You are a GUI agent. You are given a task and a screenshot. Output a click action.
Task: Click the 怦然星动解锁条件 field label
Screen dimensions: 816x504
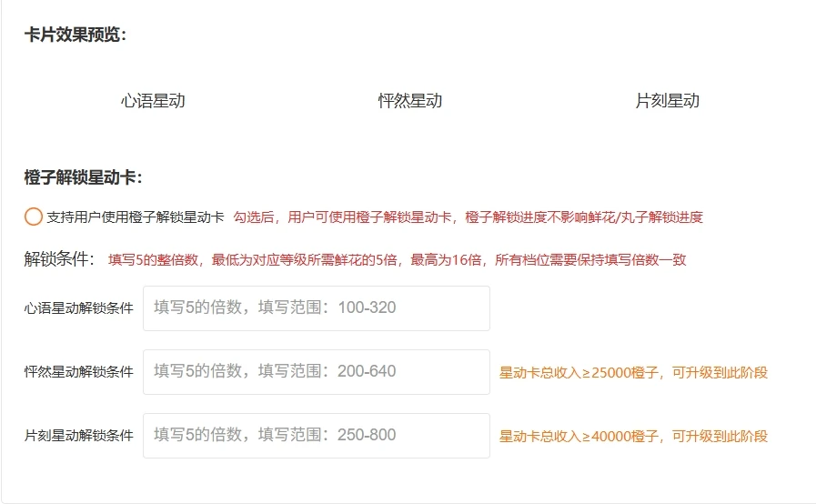[79, 372]
